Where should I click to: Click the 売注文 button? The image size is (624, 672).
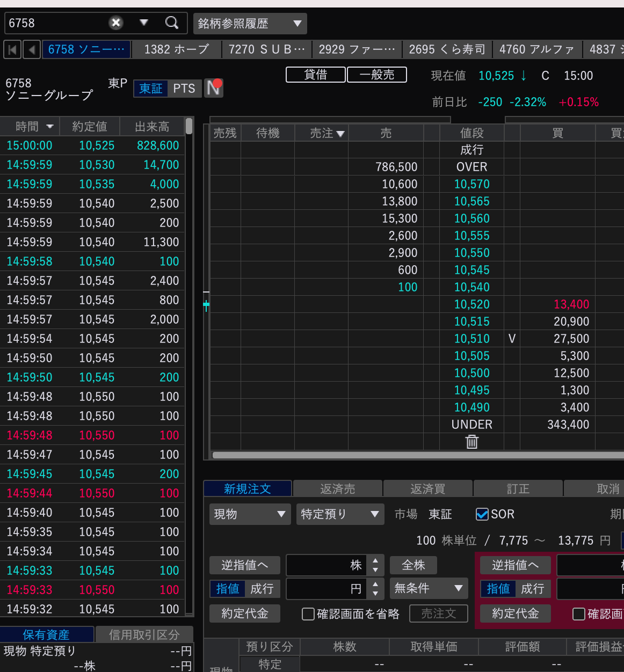pos(439,613)
